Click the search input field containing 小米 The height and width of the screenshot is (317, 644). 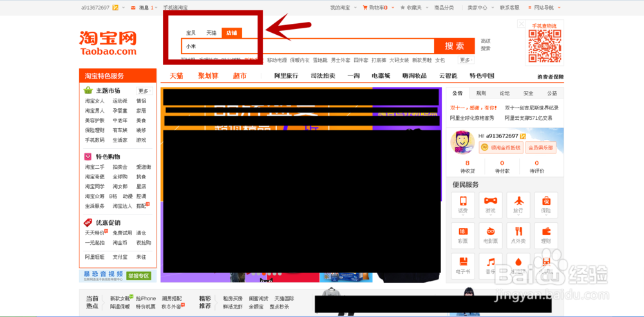[308, 46]
